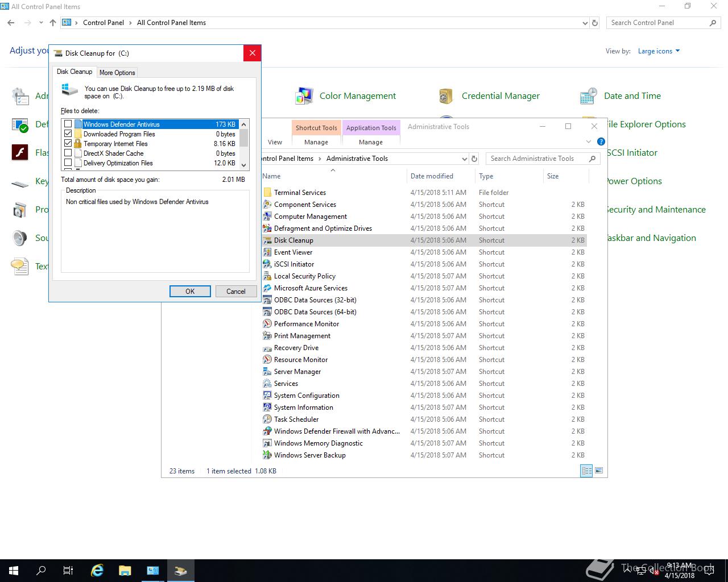Click the Search Control Panel field
Viewport: 728px width, 582px height.
click(663, 23)
